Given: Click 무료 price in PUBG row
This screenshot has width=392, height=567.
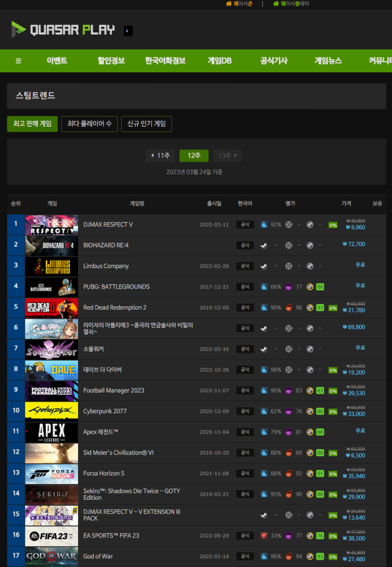Looking at the screenshot, I should click(360, 286).
